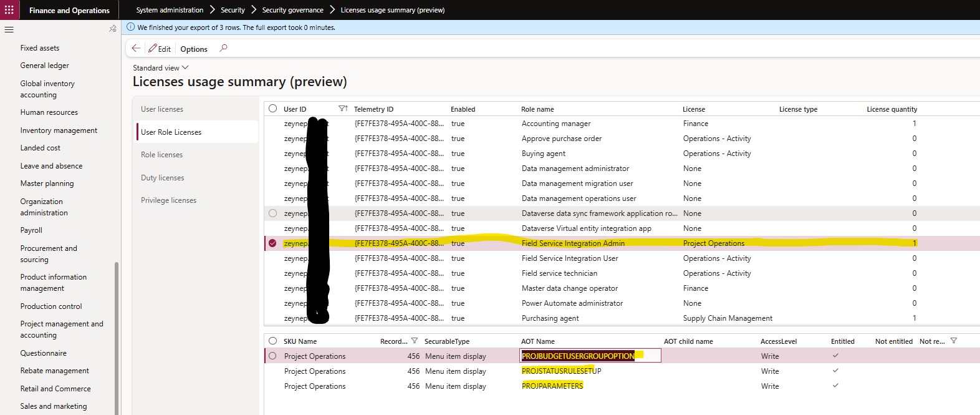Click the back arrow in the toolbar
The width and height of the screenshot is (980, 415).
pos(136,48)
